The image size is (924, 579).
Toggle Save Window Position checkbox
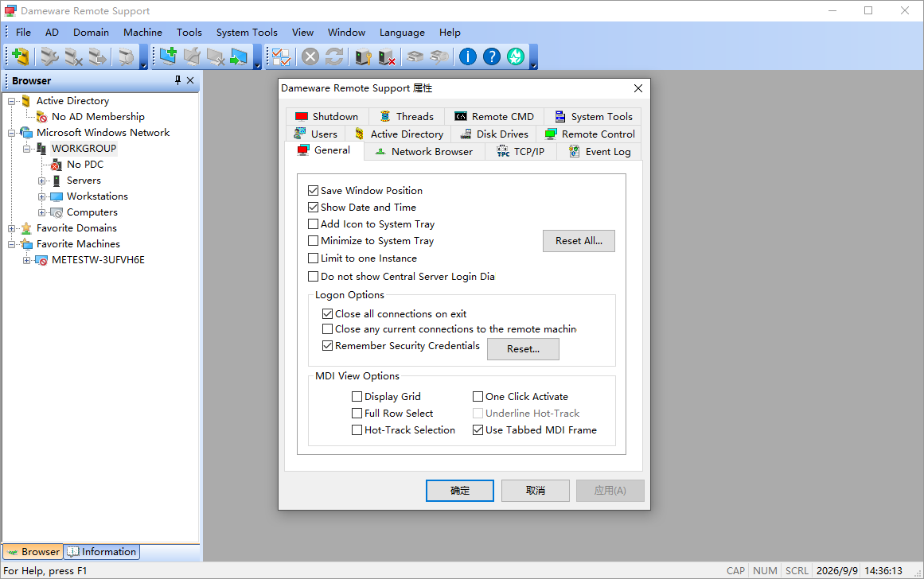click(x=314, y=191)
